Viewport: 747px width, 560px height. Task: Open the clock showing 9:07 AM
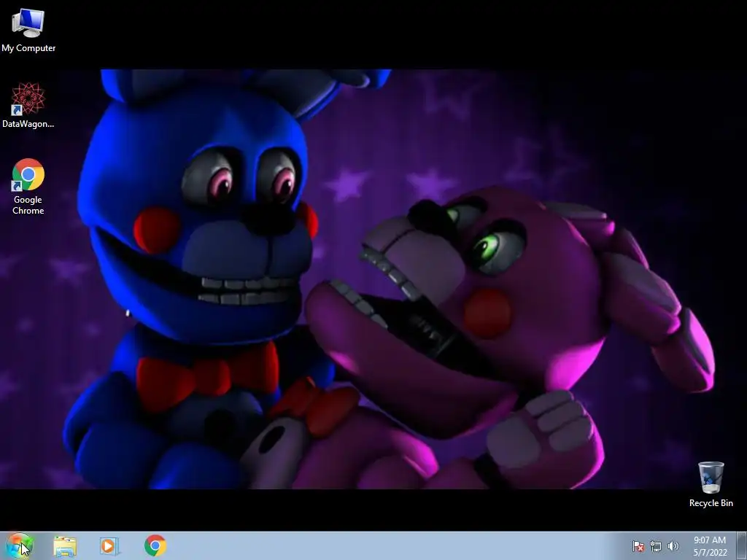710,546
